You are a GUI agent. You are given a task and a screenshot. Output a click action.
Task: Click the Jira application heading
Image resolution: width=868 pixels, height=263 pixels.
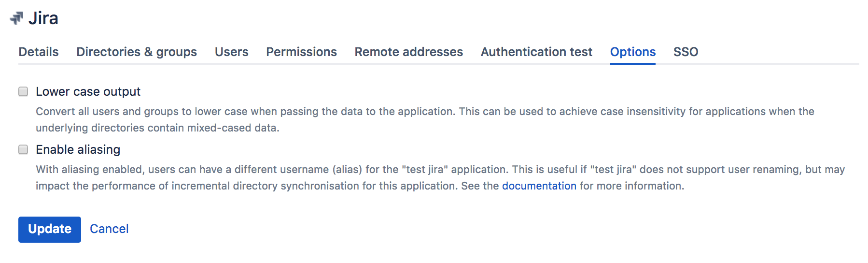point(43,18)
